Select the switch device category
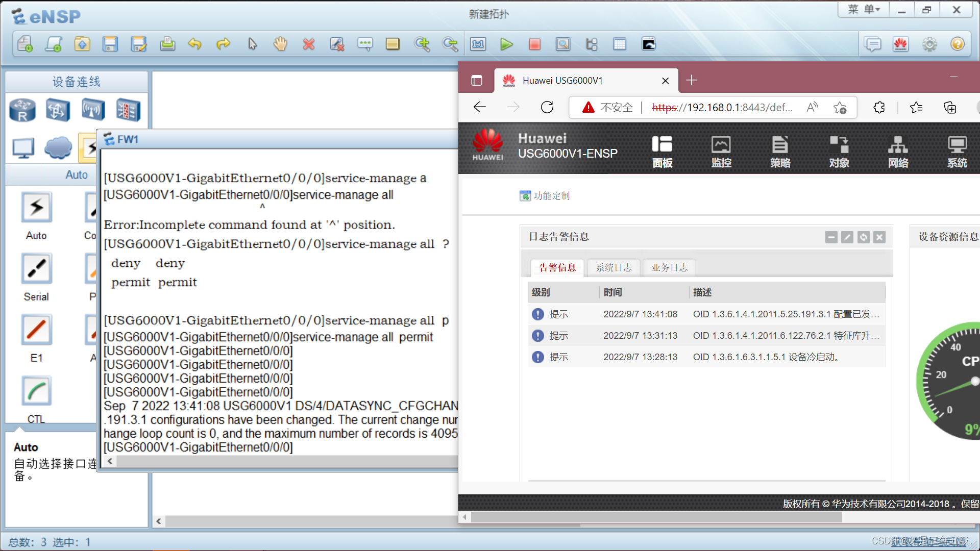The width and height of the screenshot is (980, 551). coord(58,110)
